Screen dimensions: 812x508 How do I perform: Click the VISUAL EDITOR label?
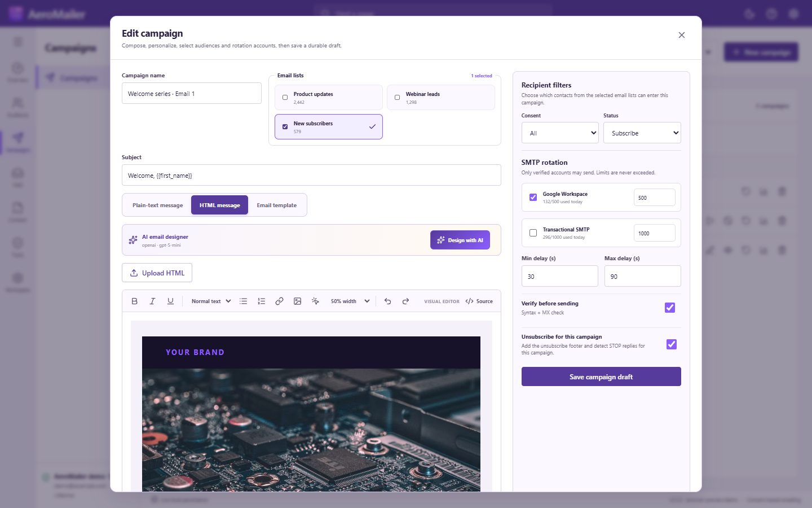pyautogui.click(x=442, y=301)
